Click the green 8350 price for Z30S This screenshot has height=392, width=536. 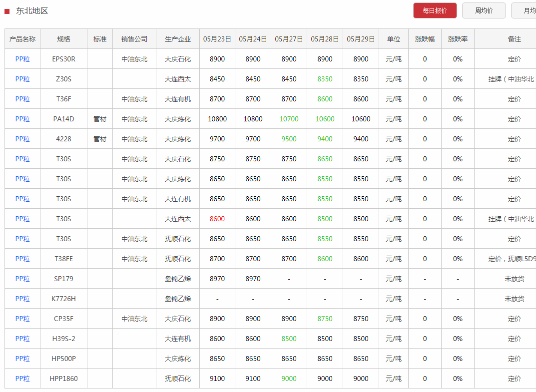pos(325,79)
